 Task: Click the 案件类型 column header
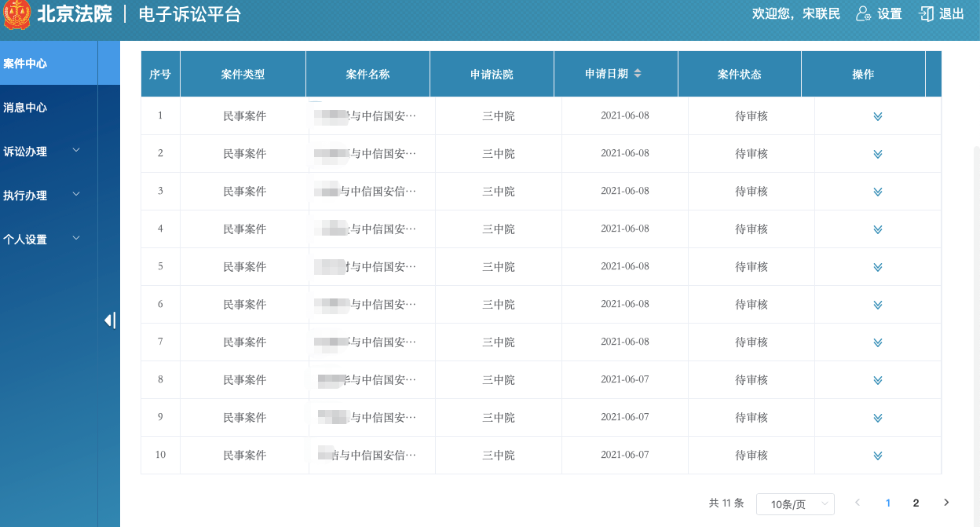[x=243, y=74]
